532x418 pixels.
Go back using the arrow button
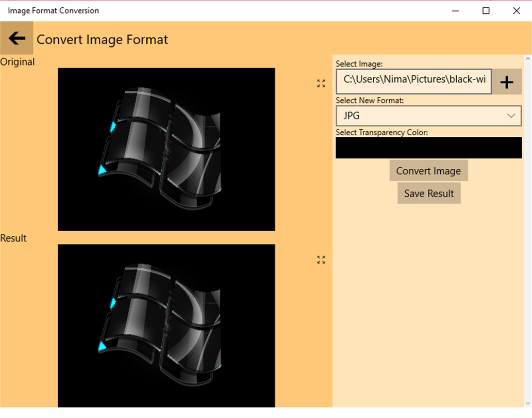coord(16,38)
